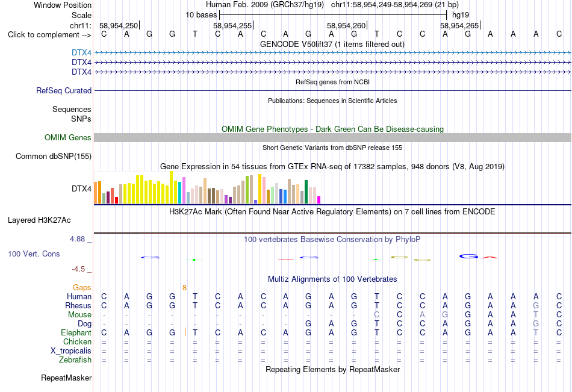Click 'Human Feb. 2009 (GRCh37/hg19)' header text

tap(265, 5)
